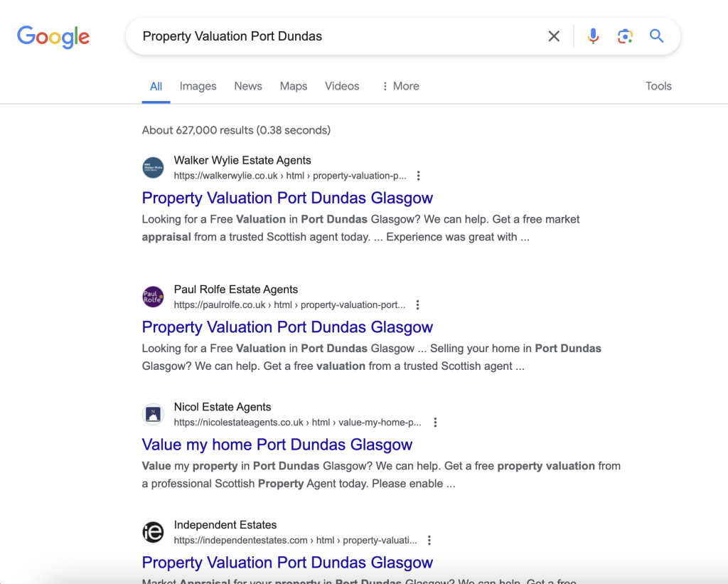The image size is (728, 584).
Task: Open the three-dot menu on Walker Wylie result
Action: point(418,176)
